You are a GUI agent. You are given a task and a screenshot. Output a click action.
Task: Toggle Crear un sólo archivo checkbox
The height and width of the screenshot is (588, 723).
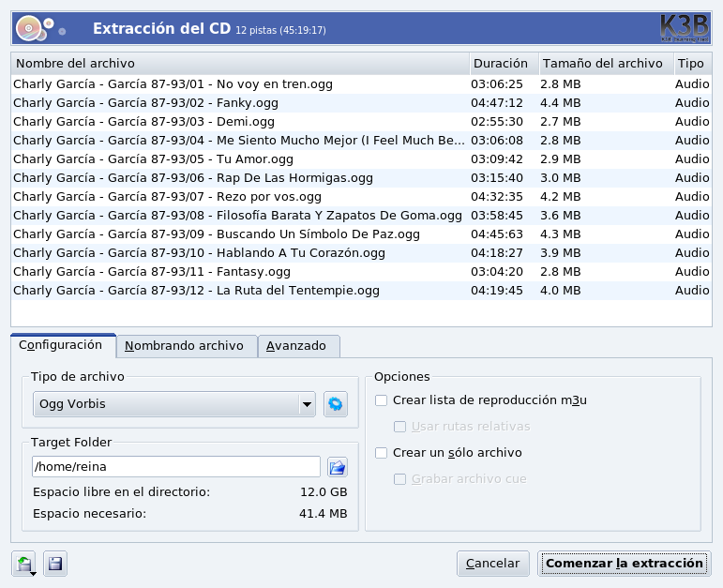pos(382,453)
